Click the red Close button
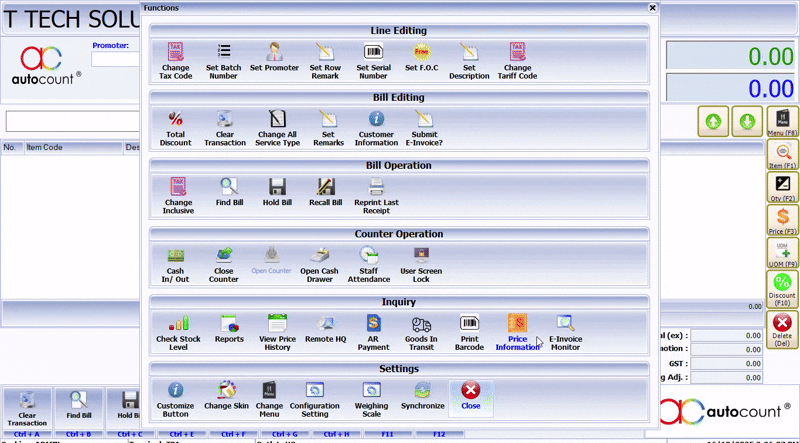This screenshot has height=443, width=800. point(471,396)
